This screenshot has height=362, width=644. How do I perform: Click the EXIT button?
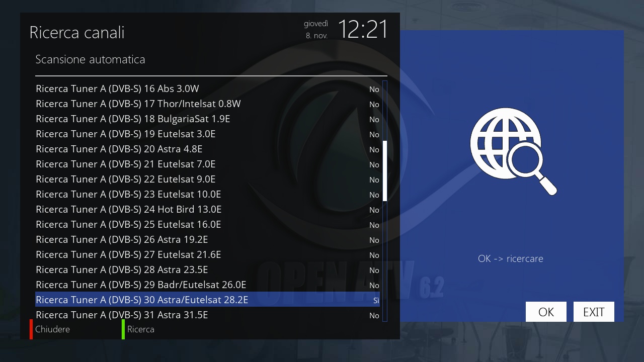pos(594,312)
